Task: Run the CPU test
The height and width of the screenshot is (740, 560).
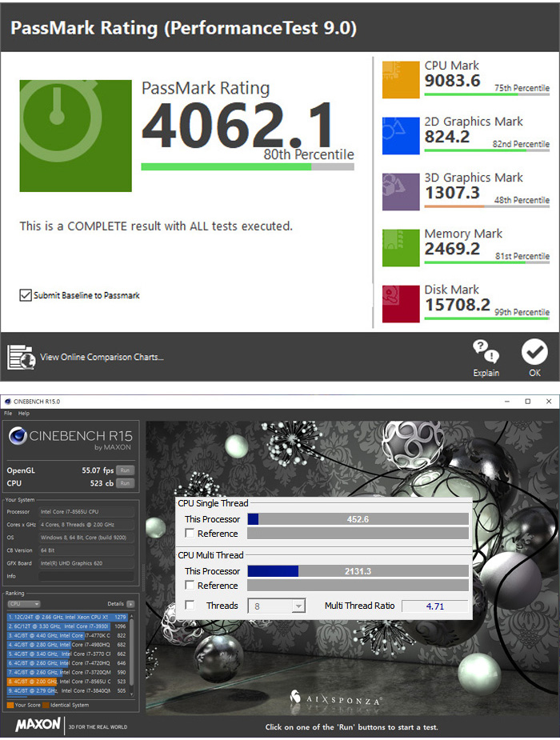Action: [x=125, y=483]
